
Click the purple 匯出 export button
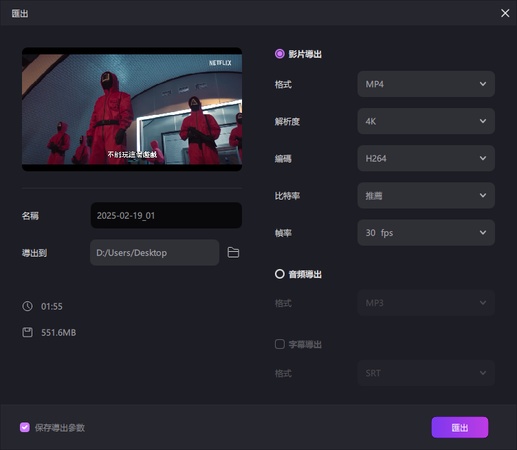(x=460, y=427)
